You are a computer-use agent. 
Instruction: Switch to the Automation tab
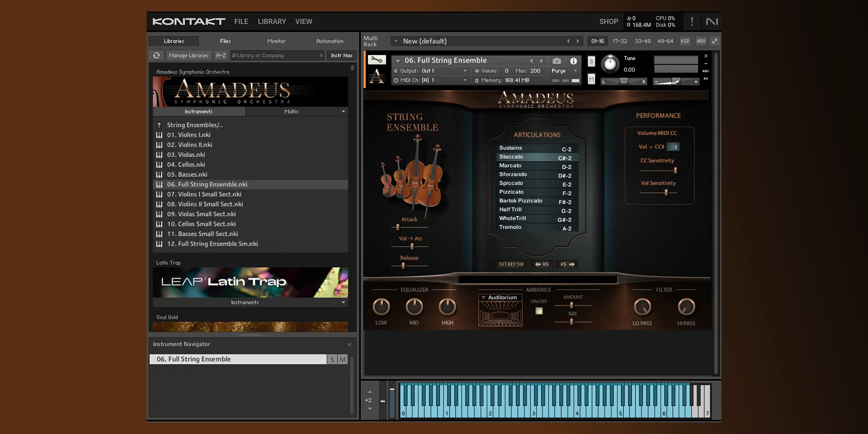[x=329, y=41]
